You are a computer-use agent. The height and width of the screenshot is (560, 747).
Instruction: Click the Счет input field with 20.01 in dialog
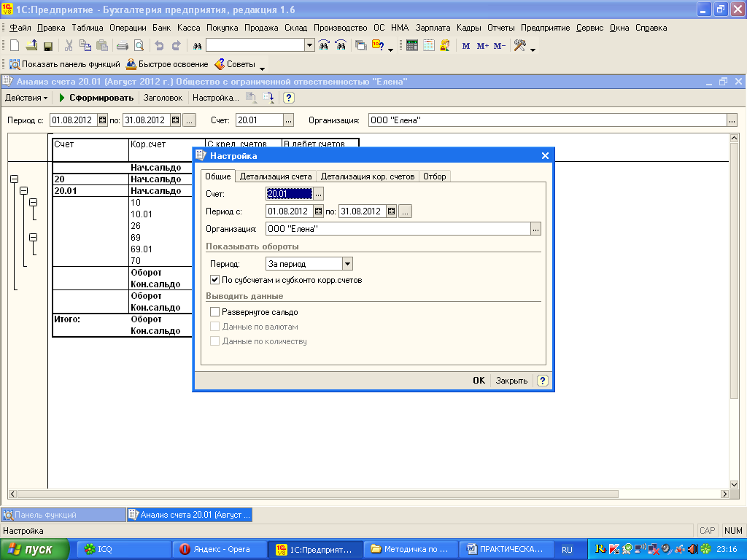pos(289,194)
